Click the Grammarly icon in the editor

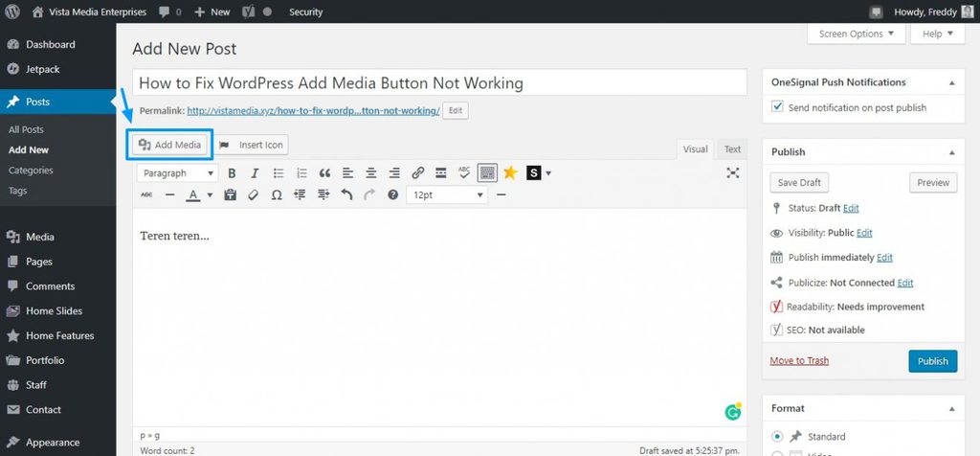733,412
